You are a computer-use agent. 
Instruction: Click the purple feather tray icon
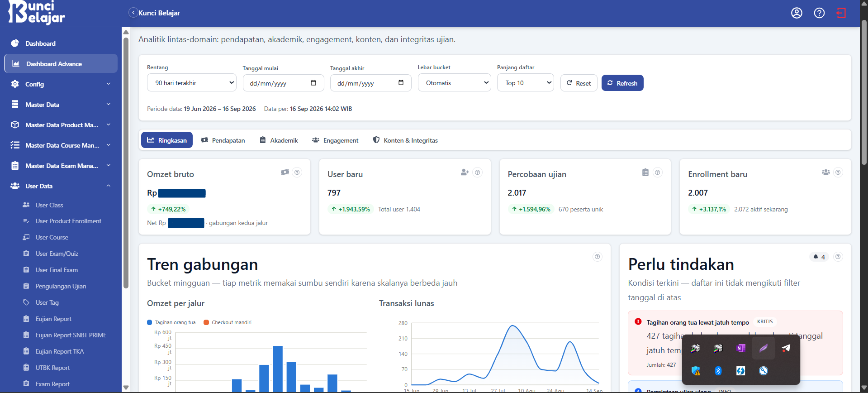763,348
